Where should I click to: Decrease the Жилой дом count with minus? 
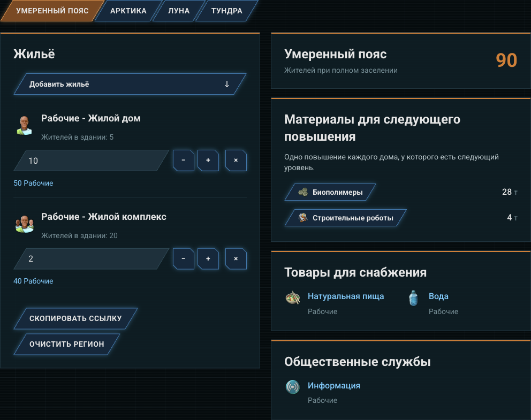tap(183, 161)
